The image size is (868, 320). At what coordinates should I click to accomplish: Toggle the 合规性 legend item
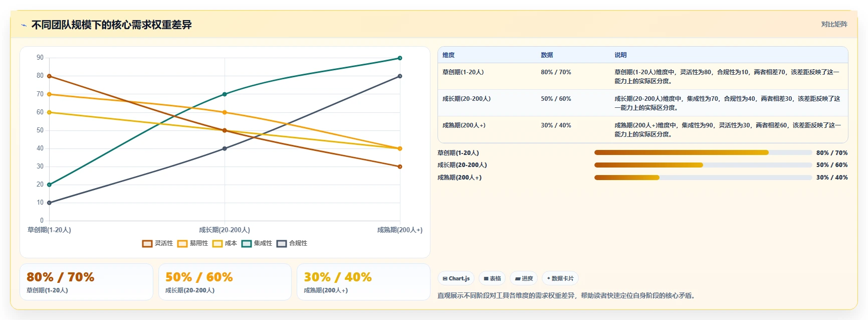click(292, 243)
